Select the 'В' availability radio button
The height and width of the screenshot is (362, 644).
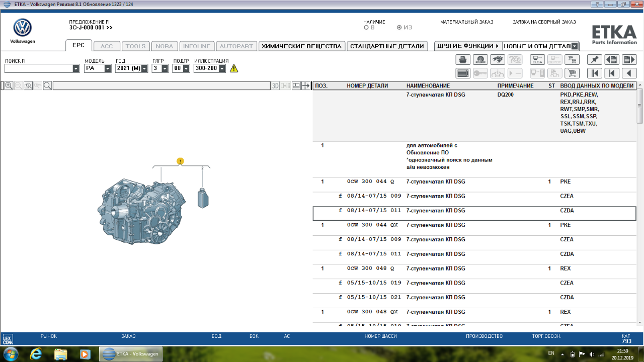[366, 28]
